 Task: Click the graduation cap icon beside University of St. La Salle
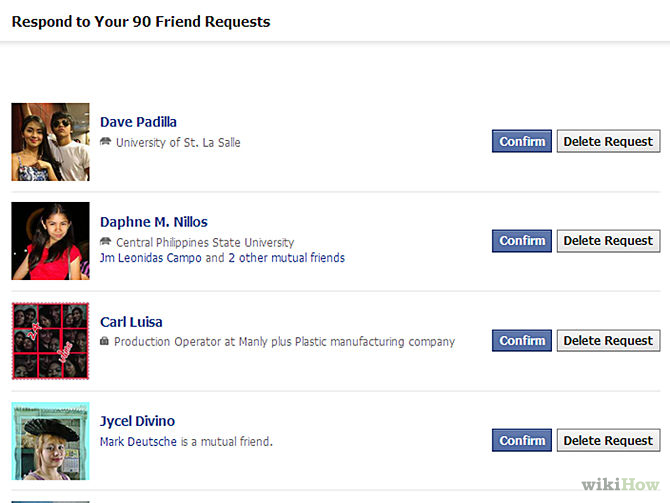(x=105, y=142)
